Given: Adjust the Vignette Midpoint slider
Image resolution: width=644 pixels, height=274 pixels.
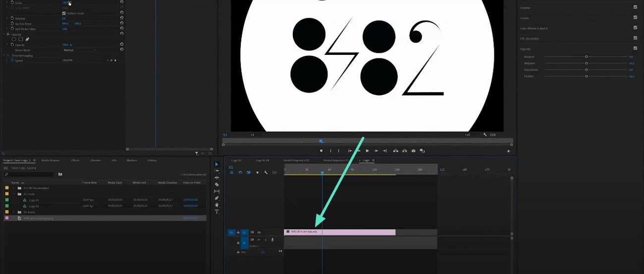Looking at the screenshot, I should pos(587,63).
